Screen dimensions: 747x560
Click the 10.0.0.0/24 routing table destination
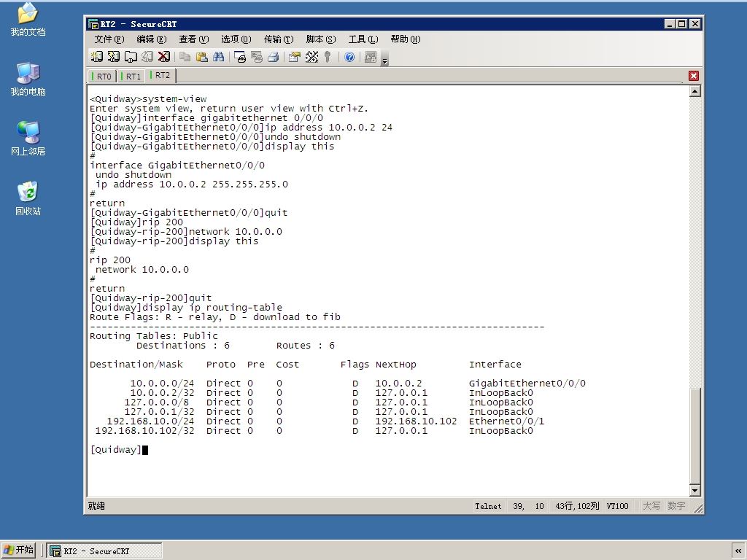tap(162, 384)
